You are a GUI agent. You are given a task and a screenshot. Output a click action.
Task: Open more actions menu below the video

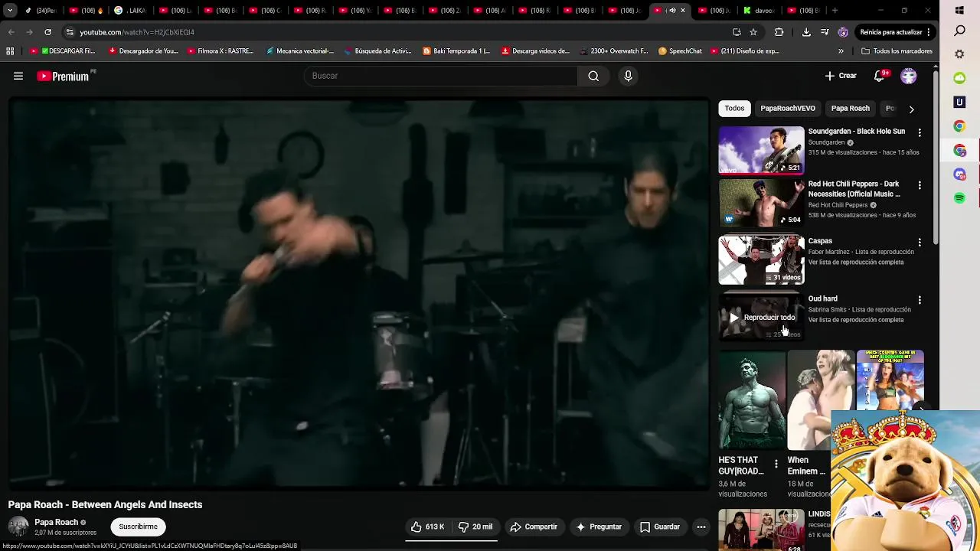(701, 527)
